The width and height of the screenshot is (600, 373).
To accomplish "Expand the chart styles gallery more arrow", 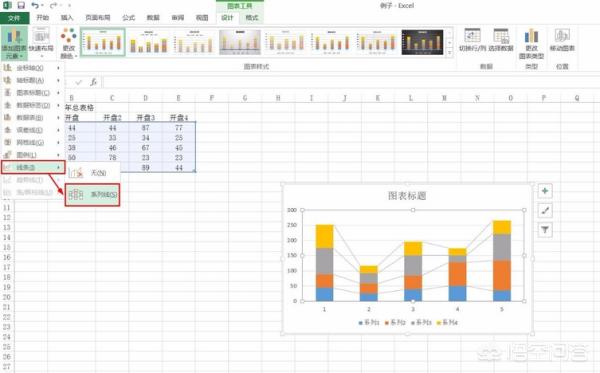I will coord(450,53).
